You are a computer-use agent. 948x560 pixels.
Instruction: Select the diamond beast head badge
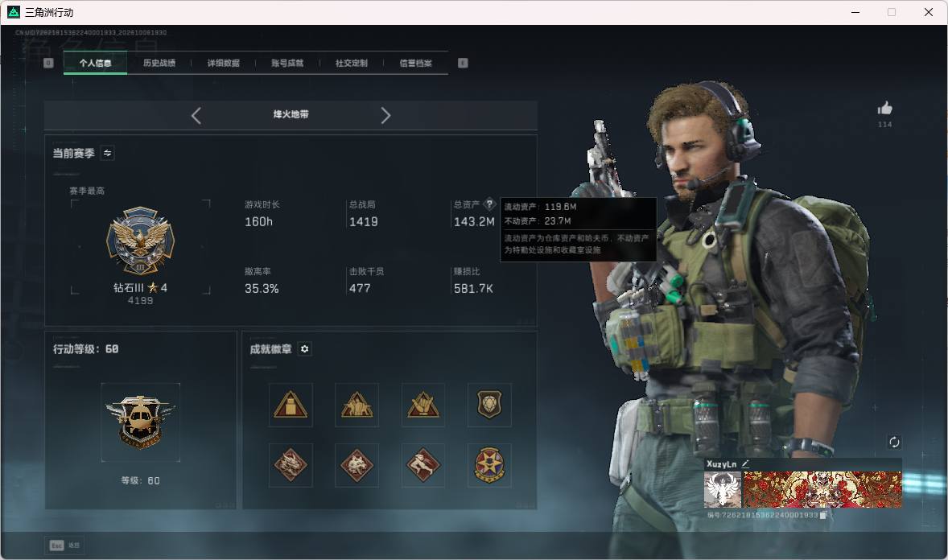pos(357,465)
